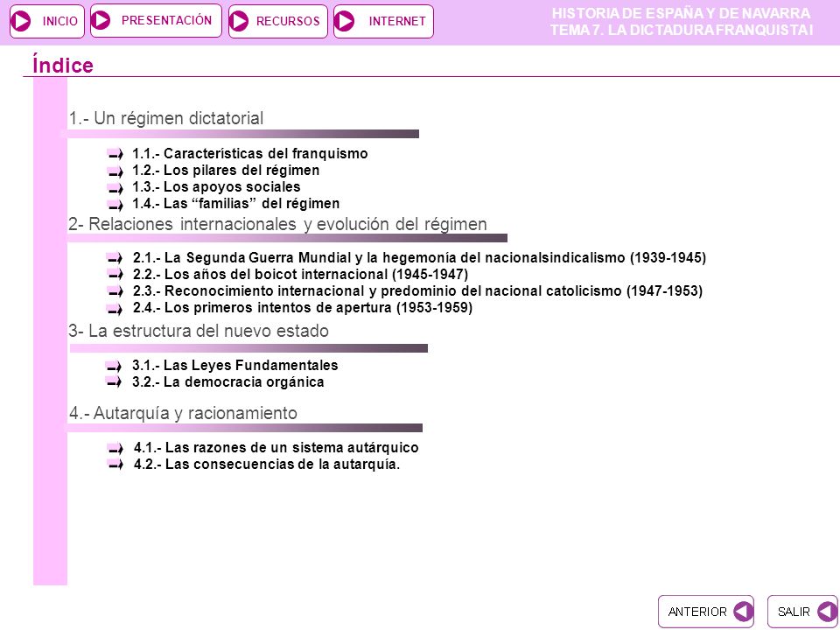This screenshot has width=840, height=630.
Task: Open 1.3.- Los apoyos sociales
Action: click(x=216, y=187)
